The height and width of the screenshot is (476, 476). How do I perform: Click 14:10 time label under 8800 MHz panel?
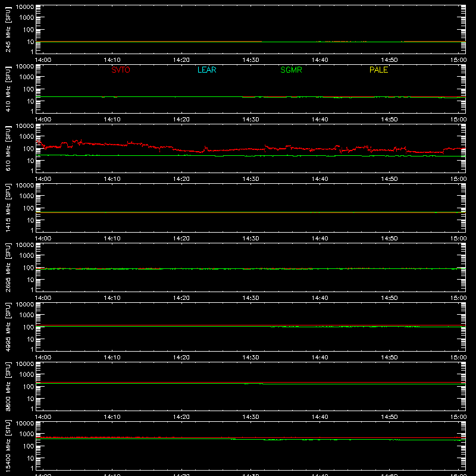coord(112,417)
